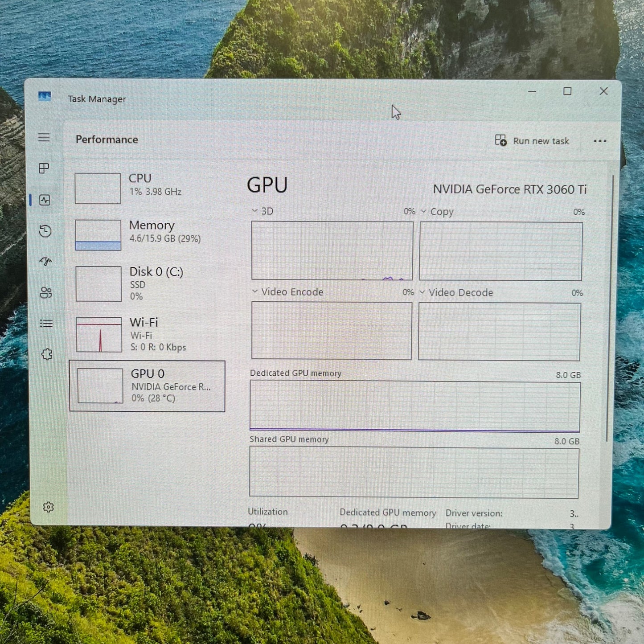The image size is (644, 644).
Task: Click the Shared GPU memory graph
Action: coord(414,472)
